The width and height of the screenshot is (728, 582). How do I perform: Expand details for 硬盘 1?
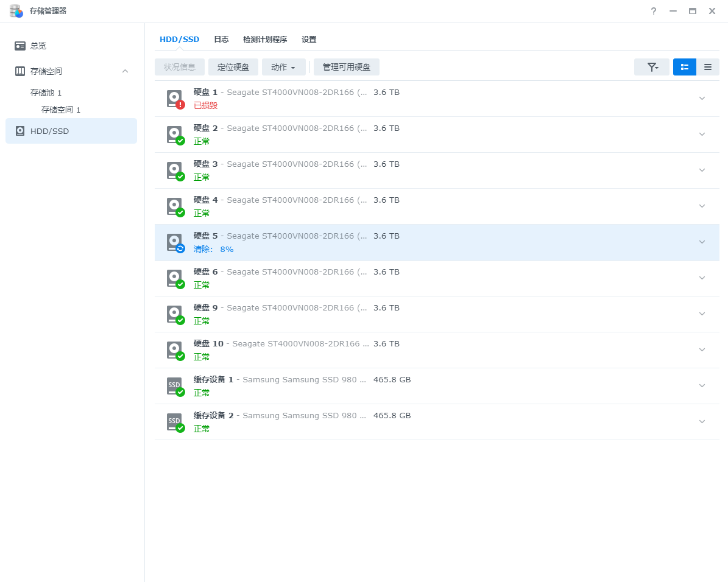[x=702, y=99]
